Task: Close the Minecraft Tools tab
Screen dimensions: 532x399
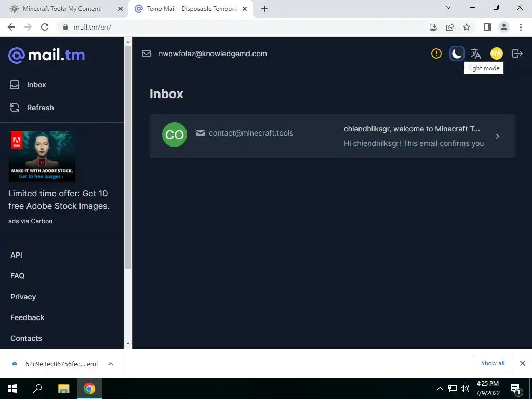Action: click(x=120, y=9)
